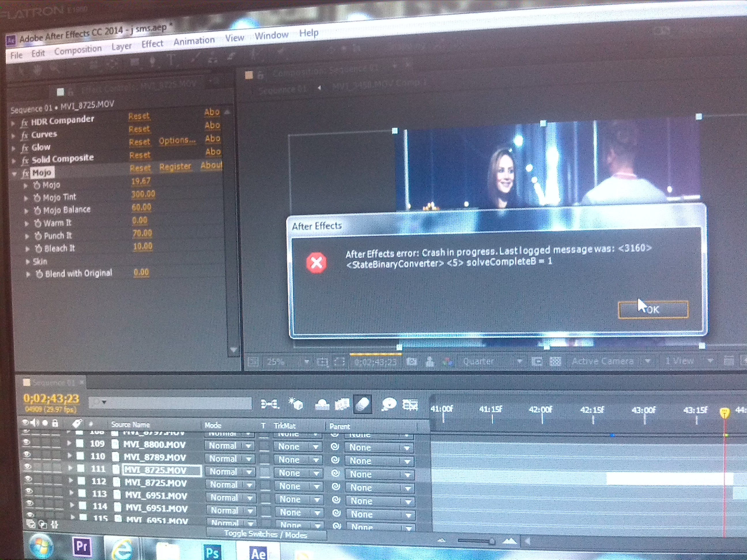Toggle the Transparency Grid icon
Screen dimensions: 747x560
(x=555, y=362)
